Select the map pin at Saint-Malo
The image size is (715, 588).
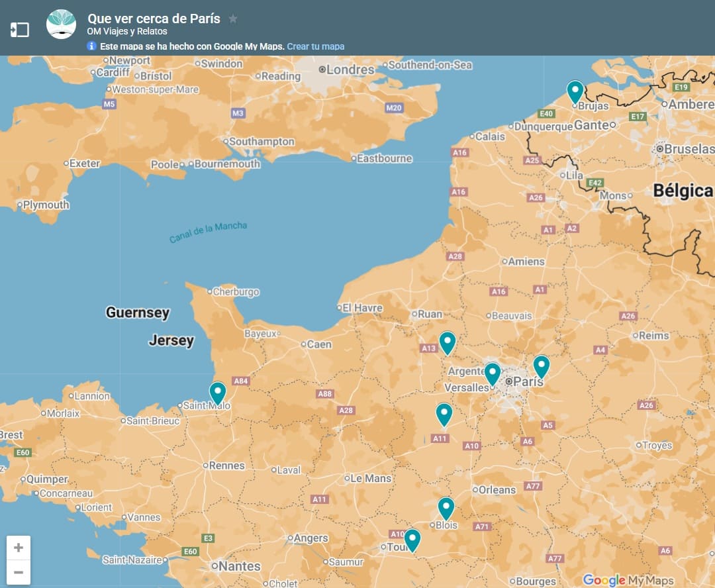pos(218,394)
